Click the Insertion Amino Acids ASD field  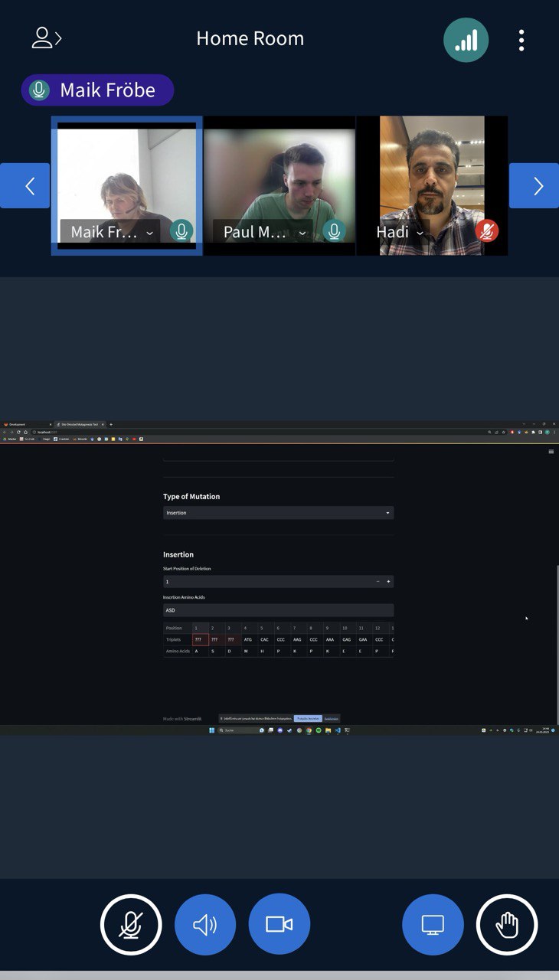(x=278, y=610)
